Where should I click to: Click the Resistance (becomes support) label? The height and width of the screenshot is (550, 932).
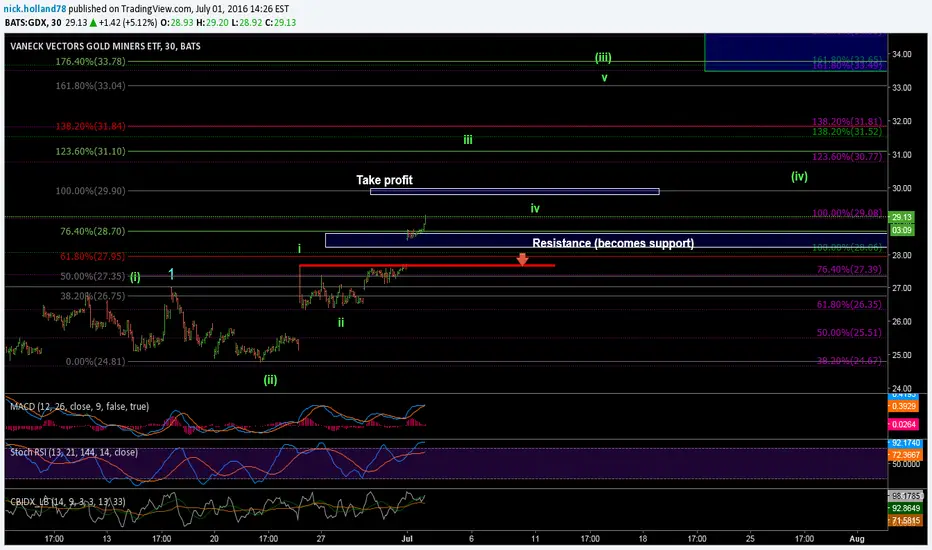click(613, 243)
